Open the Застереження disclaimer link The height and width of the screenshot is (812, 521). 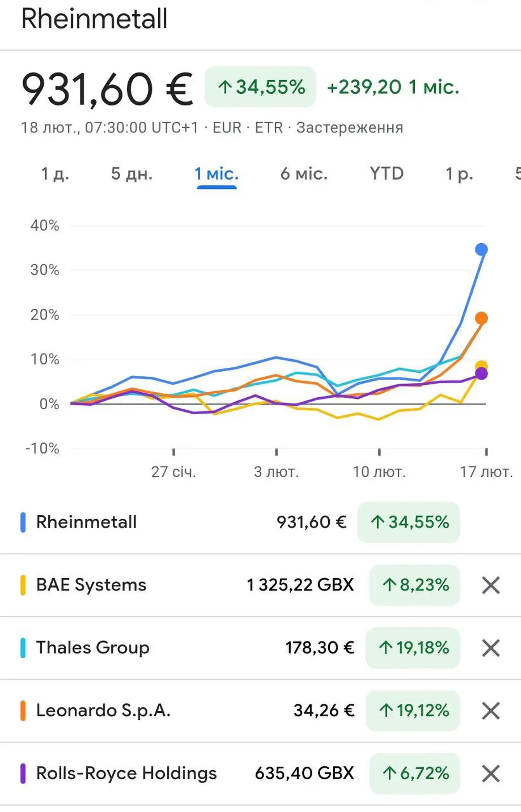point(349,128)
